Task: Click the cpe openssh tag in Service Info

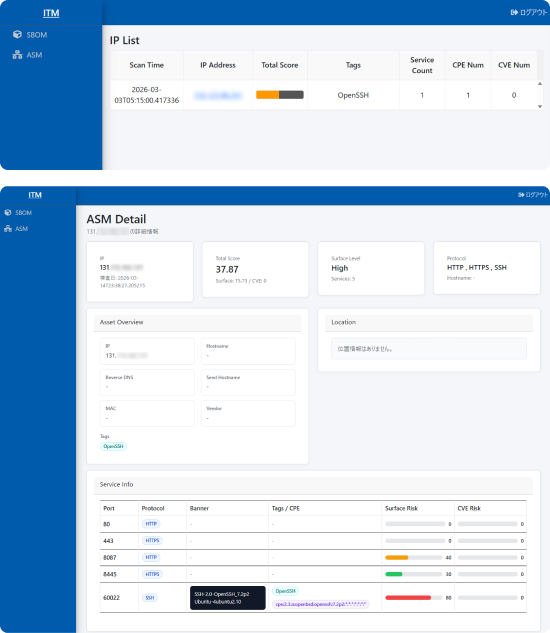Action: pos(320,604)
